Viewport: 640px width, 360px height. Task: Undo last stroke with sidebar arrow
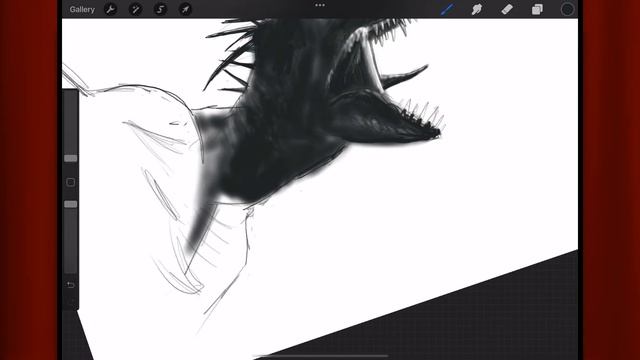click(x=71, y=284)
